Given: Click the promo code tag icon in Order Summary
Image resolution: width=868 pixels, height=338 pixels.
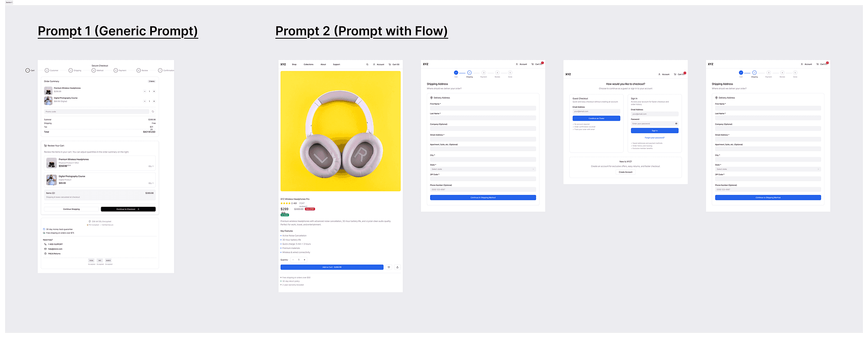Looking at the screenshot, I should pyautogui.click(x=153, y=112).
